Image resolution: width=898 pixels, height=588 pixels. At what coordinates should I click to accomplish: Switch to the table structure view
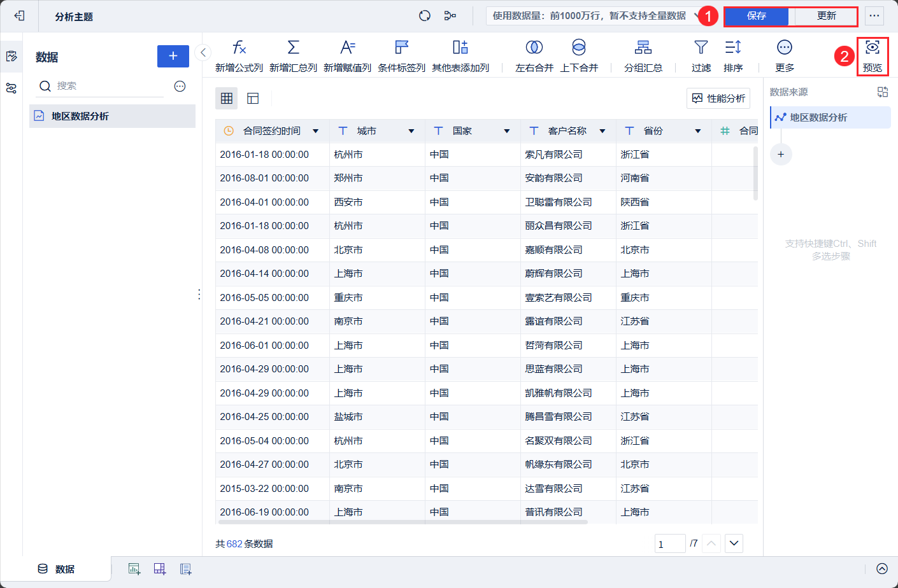pos(253,98)
